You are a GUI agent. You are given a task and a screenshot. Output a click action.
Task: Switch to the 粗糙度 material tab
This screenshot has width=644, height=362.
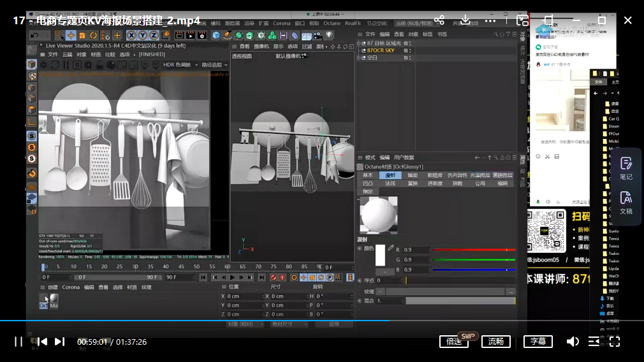point(435,175)
